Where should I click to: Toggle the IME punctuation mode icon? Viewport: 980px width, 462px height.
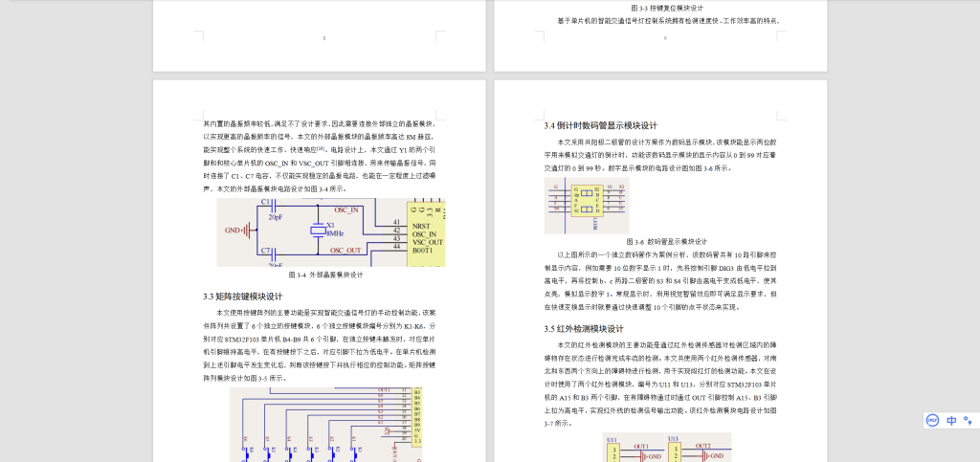(969, 420)
